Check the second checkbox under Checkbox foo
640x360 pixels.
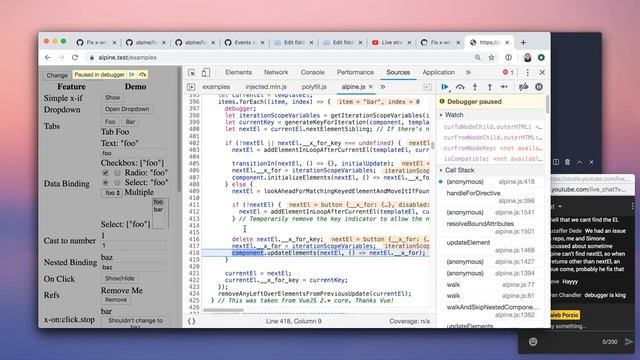click(117, 173)
